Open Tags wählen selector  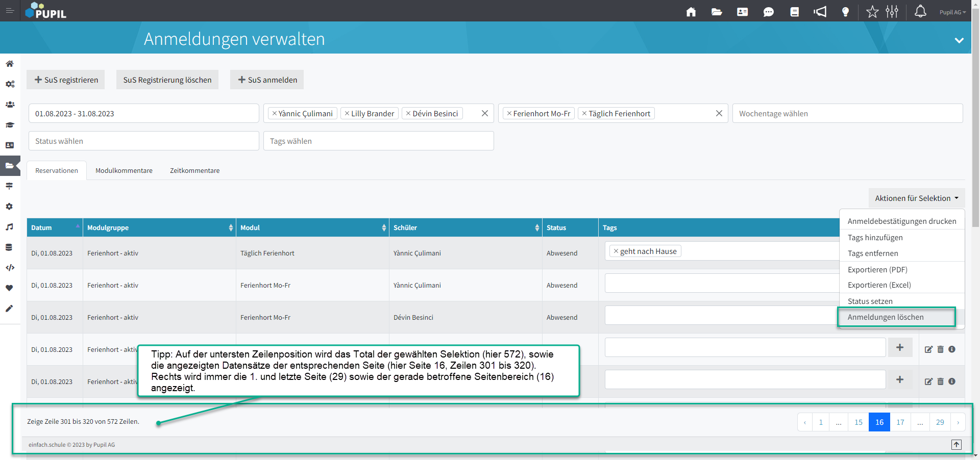(378, 141)
